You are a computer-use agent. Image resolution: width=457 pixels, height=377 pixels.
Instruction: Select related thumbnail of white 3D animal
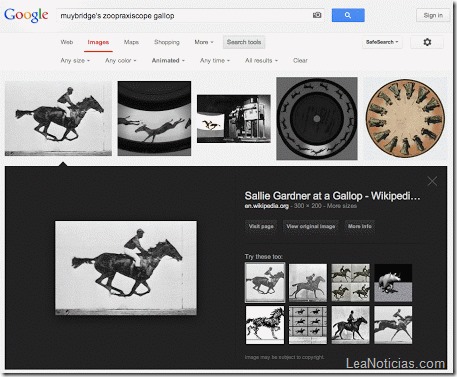pos(393,283)
